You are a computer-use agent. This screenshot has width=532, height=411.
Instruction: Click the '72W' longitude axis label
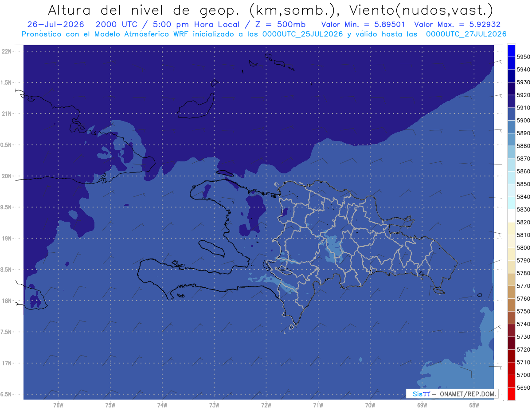coord(266,405)
